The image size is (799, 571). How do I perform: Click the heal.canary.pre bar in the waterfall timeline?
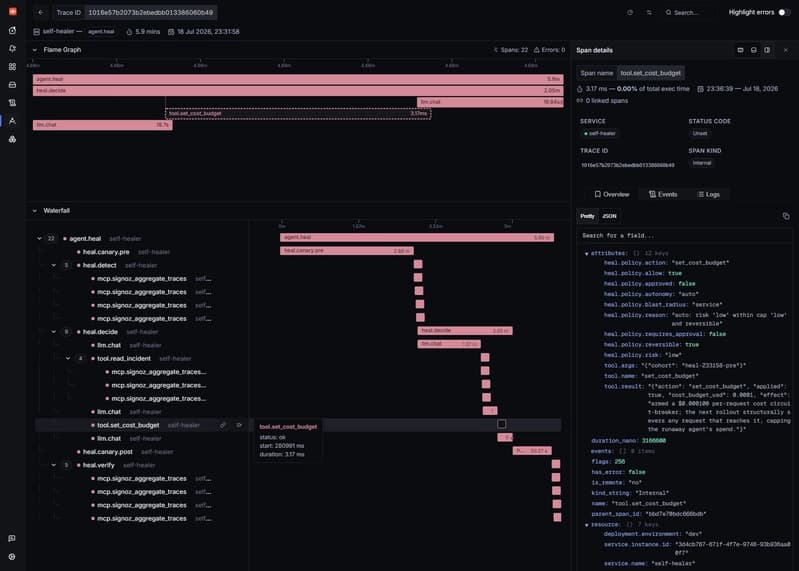coord(347,251)
